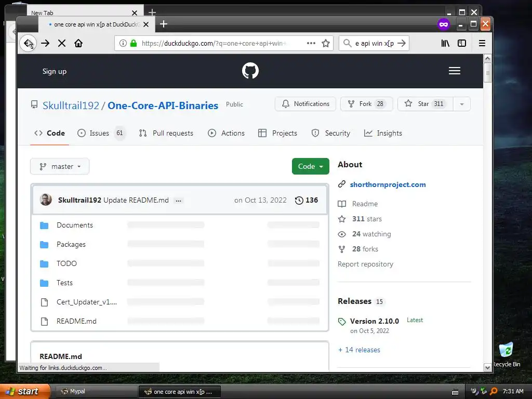The width and height of the screenshot is (532, 399).
Task: Fork the repository with Fork button
Action: click(366, 104)
